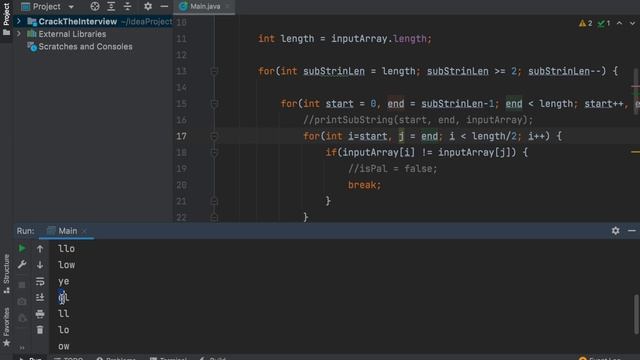Expand all nodes in Project tree
This screenshot has width=640, height=360.
point(111,7)
